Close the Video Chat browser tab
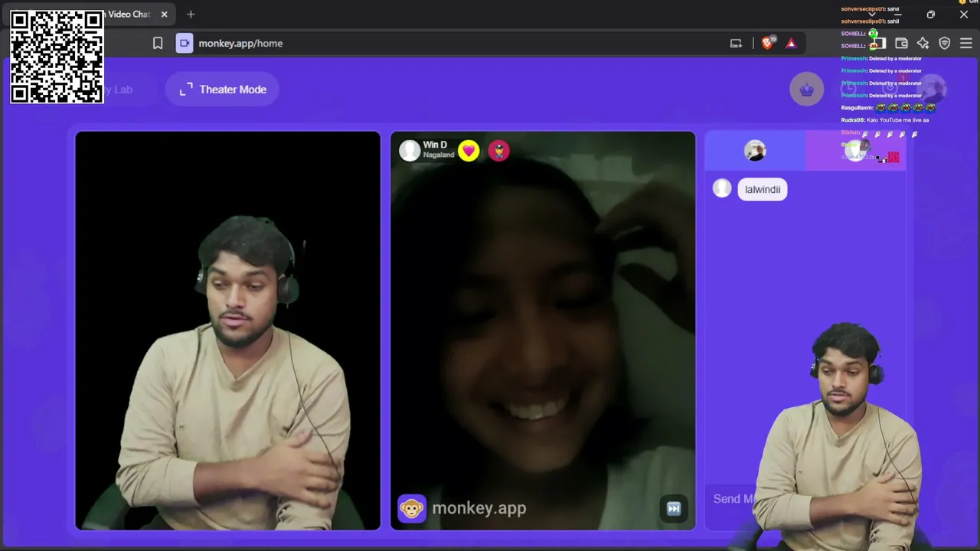The height and width of the screenshot is (551, 980). [164, 14]
